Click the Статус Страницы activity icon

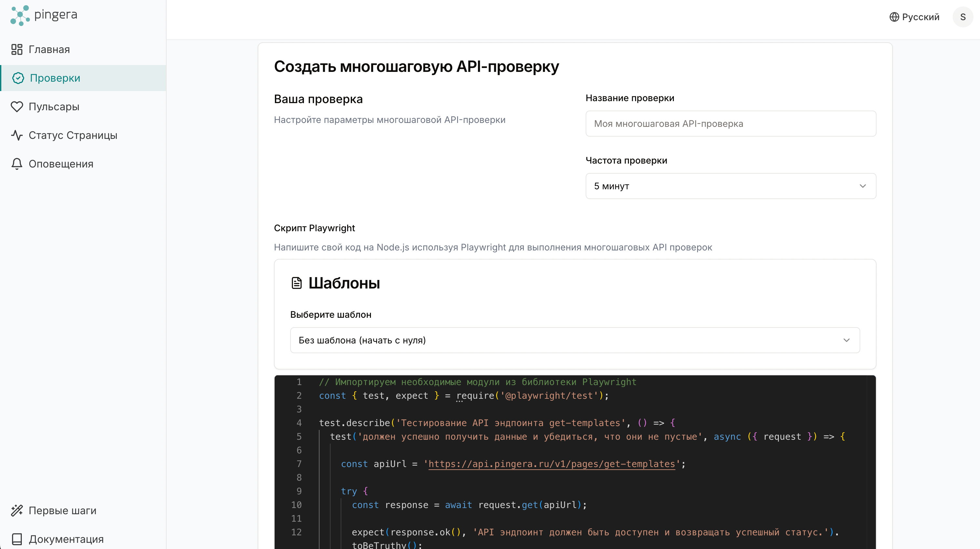(17, 135)
